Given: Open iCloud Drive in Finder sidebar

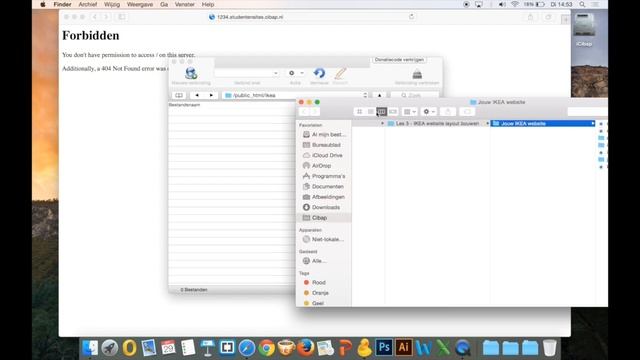Looking at the screenshot, I should (323, 155).
